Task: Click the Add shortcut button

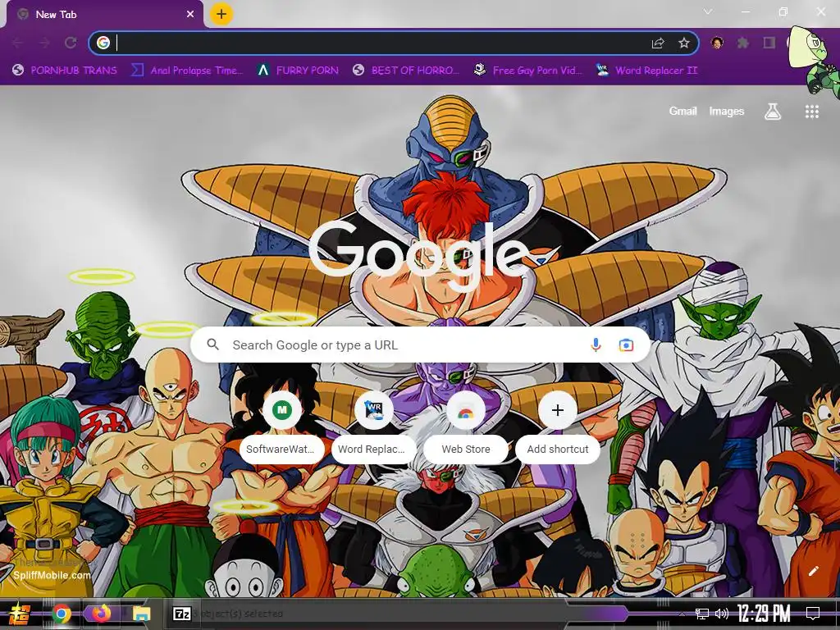Action: 558,428
